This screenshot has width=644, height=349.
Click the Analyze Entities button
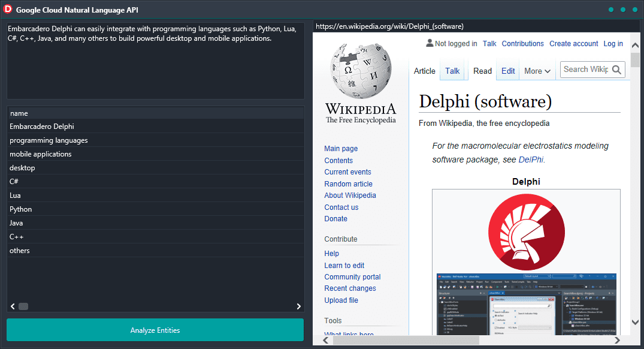click(155, 330)
